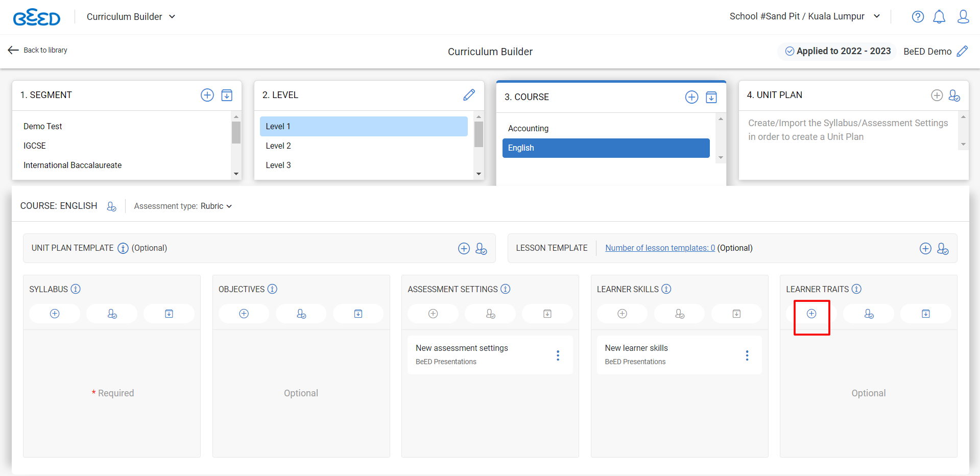Show Objectives info icon

[272, 289]
